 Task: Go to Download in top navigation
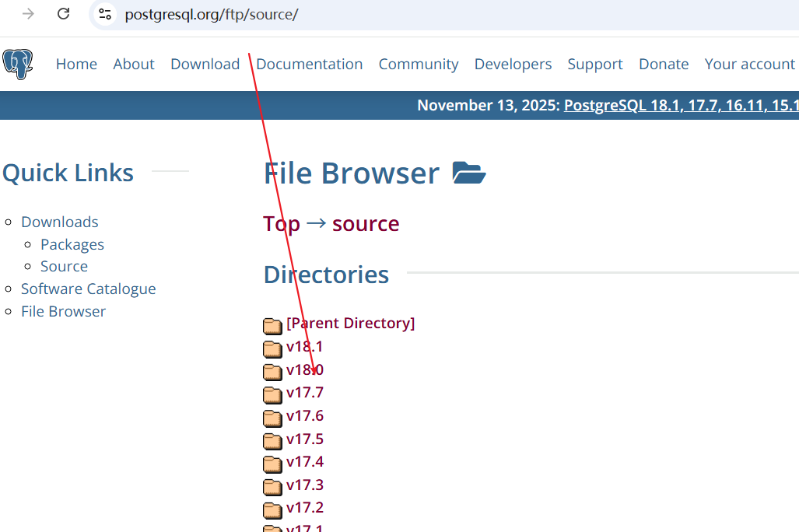pyautogui.click(x=205, y=65)
